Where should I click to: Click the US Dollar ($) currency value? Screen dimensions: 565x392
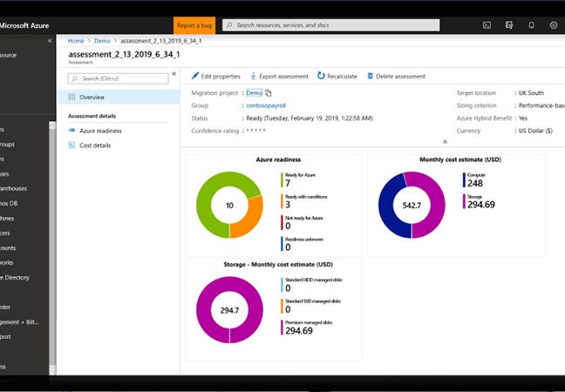click(535, 131)
